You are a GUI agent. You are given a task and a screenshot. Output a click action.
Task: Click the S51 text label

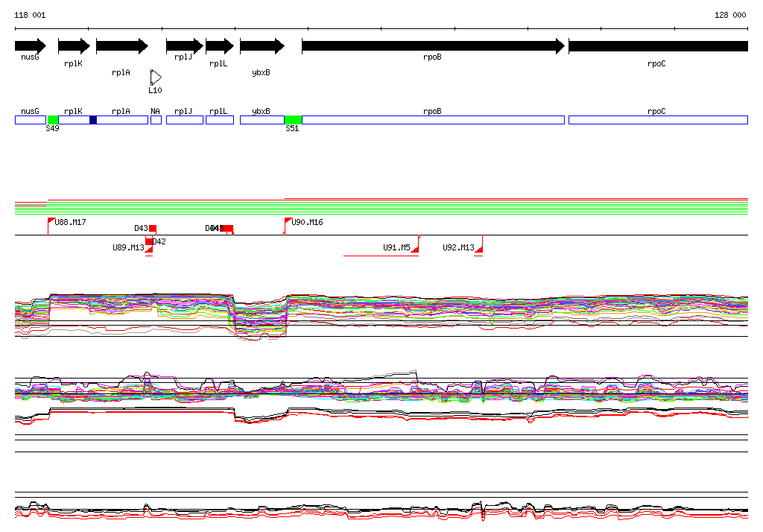(292, 128)
